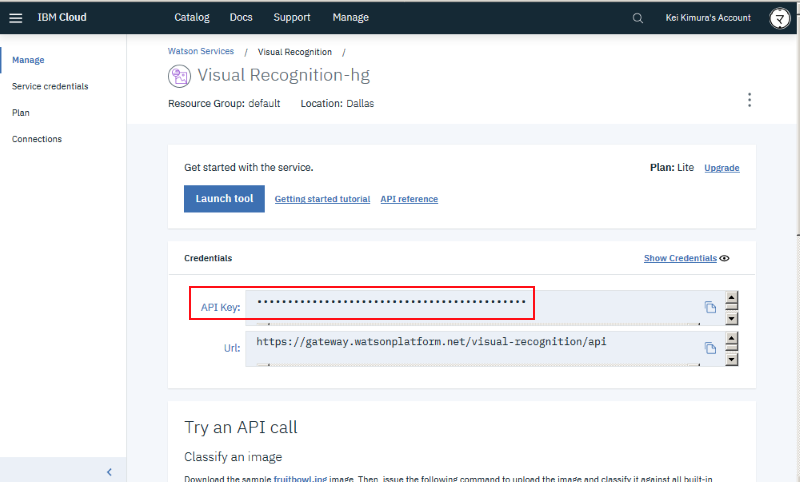Click the API Key: label
This screenshot has width=800, height=482.
[x=220, y=308]
